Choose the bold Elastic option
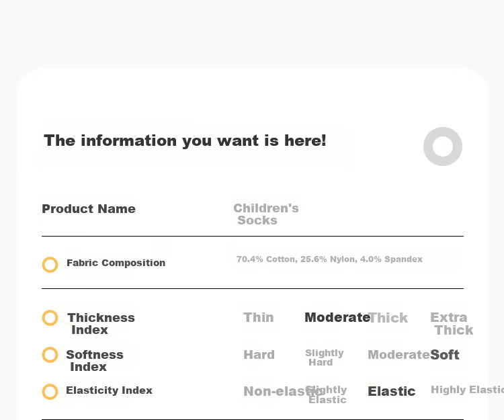The image size is (504, 420). tap(392, 391)
